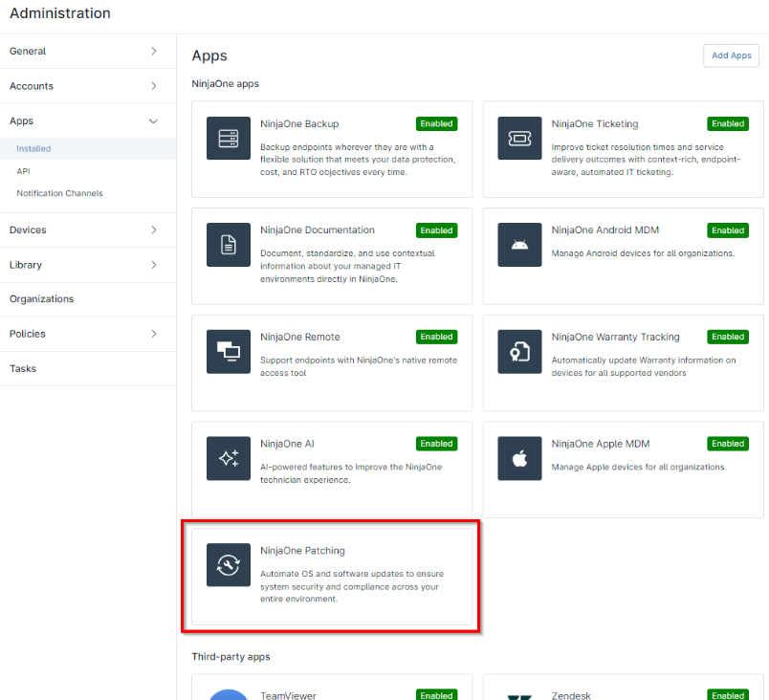Expand the Accounts sidebar section
Image resolution: width=769 pixels, height=700 pixels.
click(x=153, y=86)
